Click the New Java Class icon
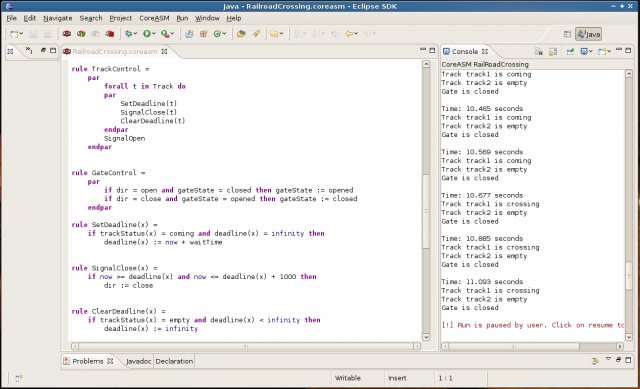Viewport: 640px width, 389px height. click(x=217, y=34)
